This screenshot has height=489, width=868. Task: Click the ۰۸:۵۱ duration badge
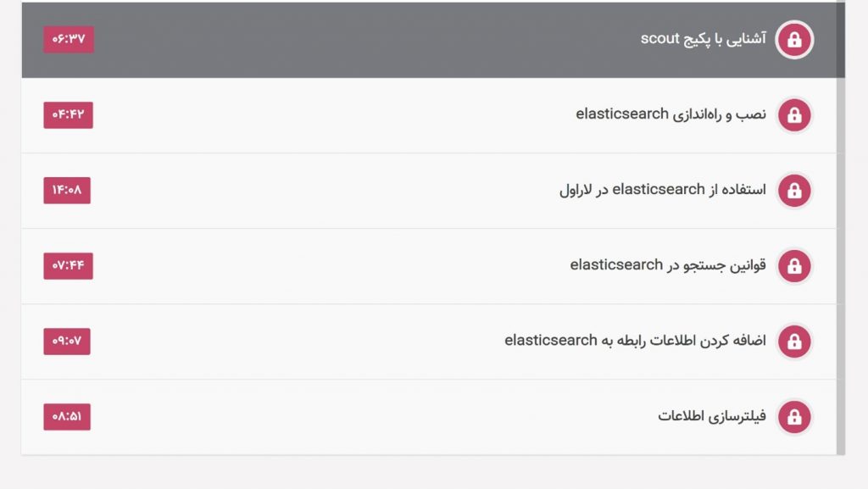pyautogui.click(x=67, y=416)
